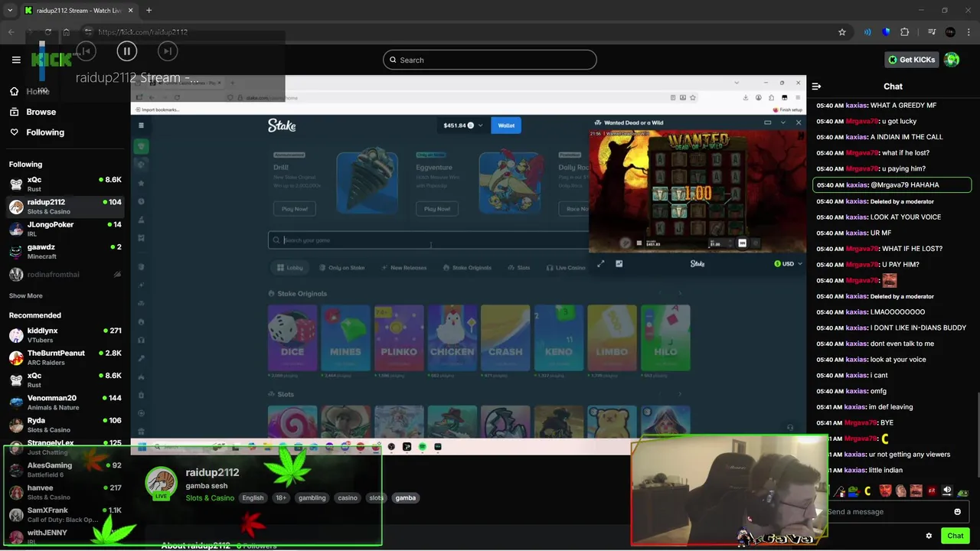This screenshot has height=551, width=980.
Task: Open hanvee recommended channel
Action: [65, 492]
